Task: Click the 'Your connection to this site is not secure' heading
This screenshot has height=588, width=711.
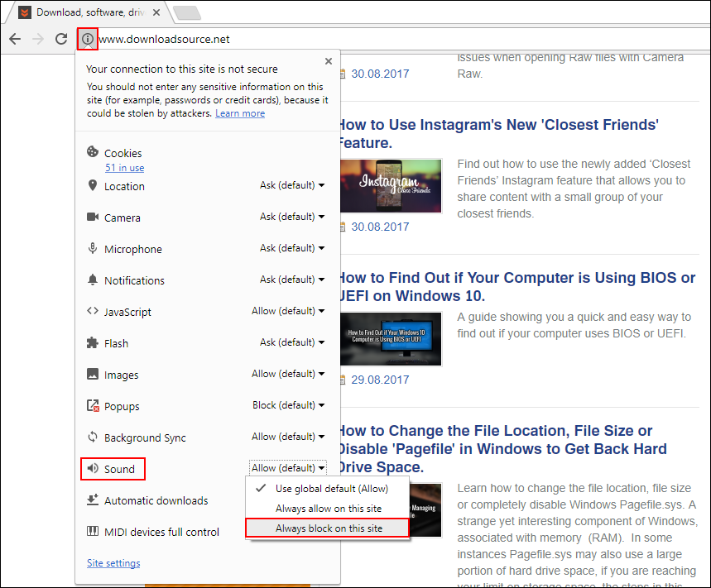Action: point(182,69)
